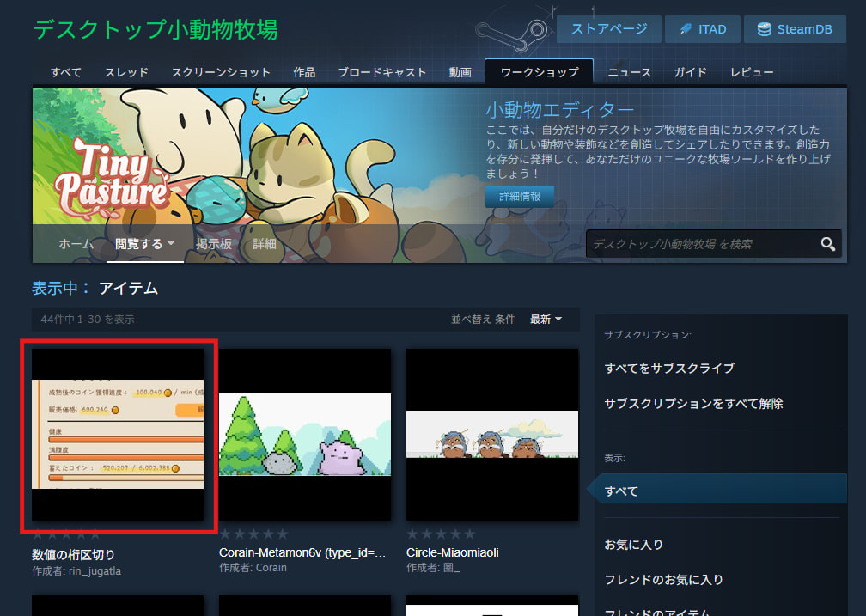Open the レビュー tab
Image resolution: width=866 pixels, height=616 pixels.
pyautogui.click(x=752, y=72)
